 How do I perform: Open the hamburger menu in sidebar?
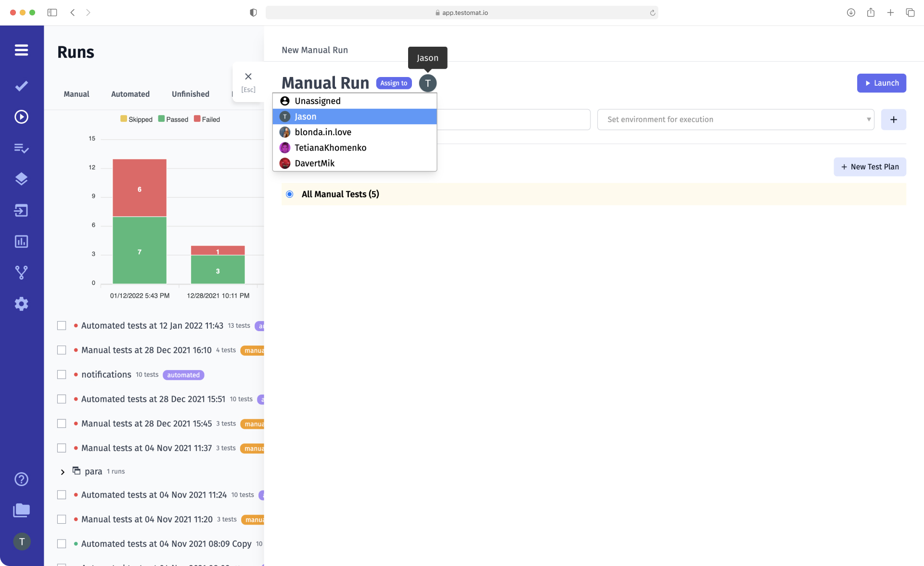pos(21,50)
